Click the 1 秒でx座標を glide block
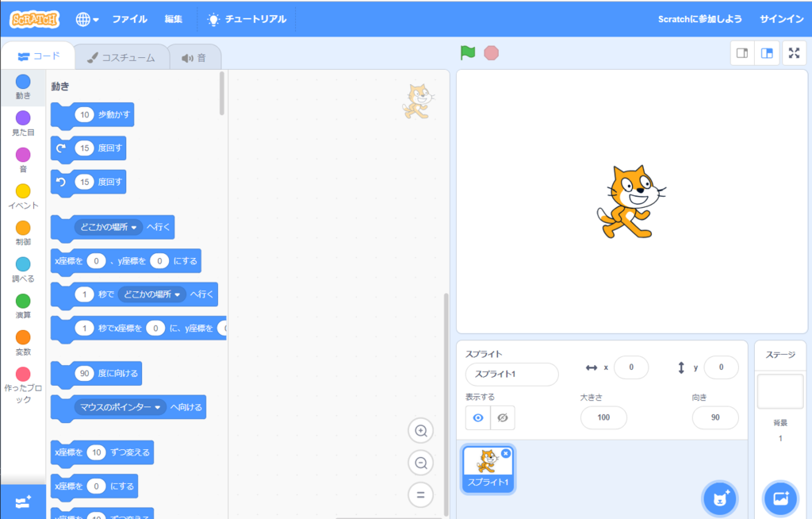Viewport: 812px width, 519px height. coord(138,329)
